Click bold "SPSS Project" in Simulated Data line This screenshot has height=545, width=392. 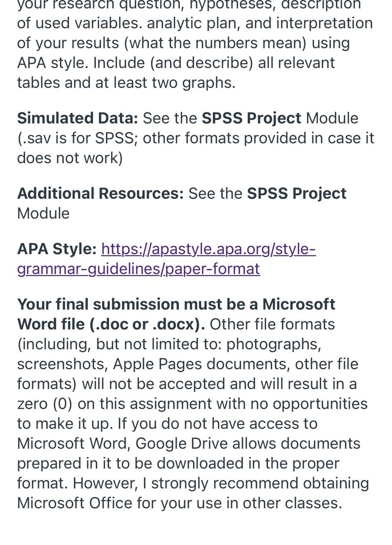click(252, 118)
